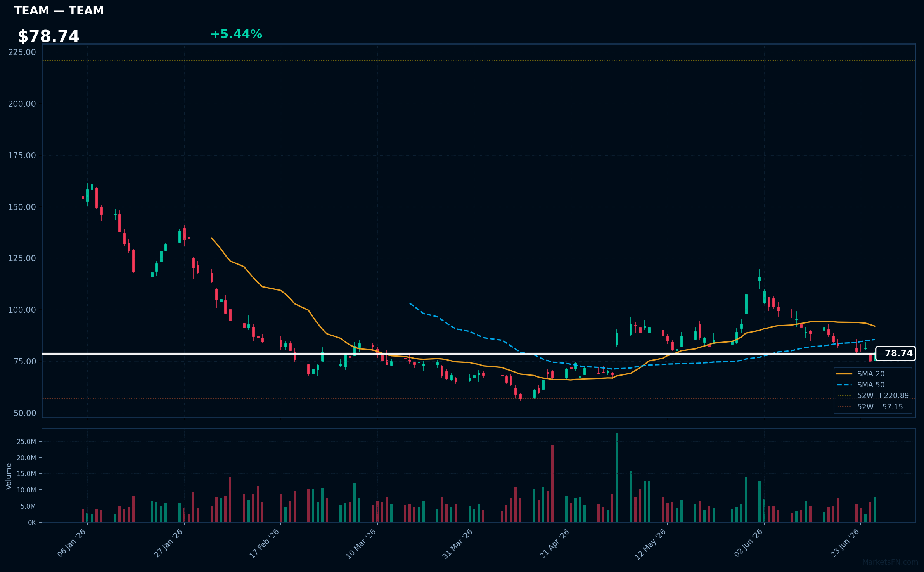
Task: Click the tallest green volume bar
Action: [617, 478]
